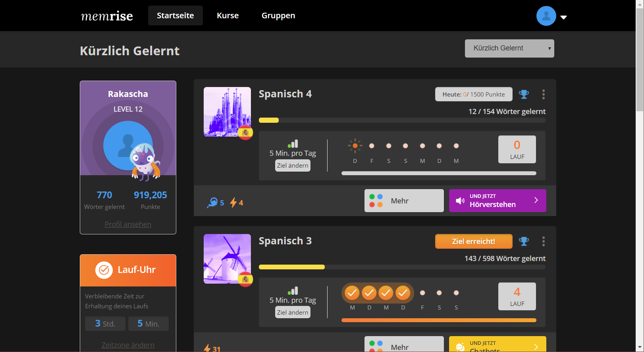The height and width of the screenshot is (352, 644).
Task: Click Ziel ändern for Spanisch 3
Action: point(293,313)
